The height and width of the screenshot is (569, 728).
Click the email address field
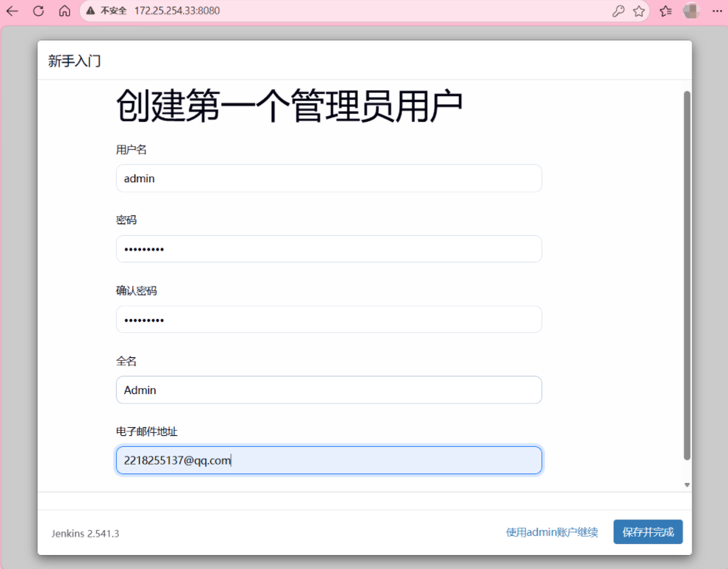[x=329, y=460]
